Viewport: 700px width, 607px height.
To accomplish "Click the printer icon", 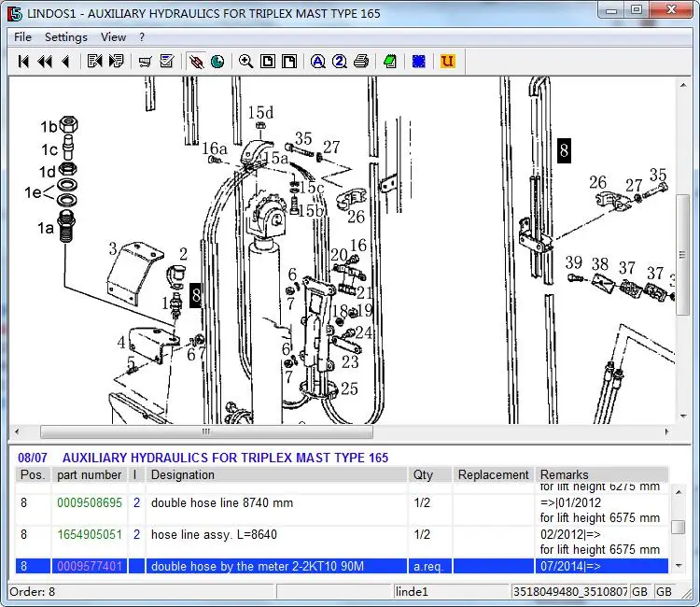I will pyautogui.click(x=359, y=62).
